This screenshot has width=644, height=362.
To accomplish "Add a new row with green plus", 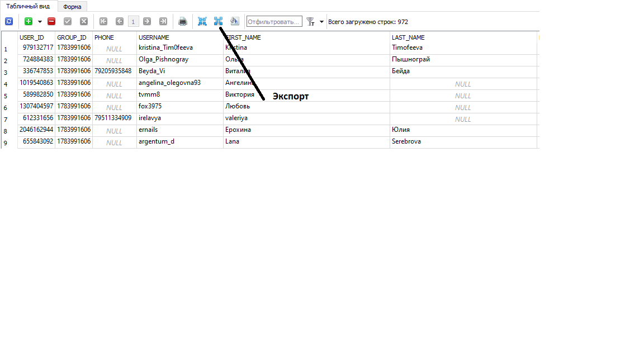I will tap(29, 21).
